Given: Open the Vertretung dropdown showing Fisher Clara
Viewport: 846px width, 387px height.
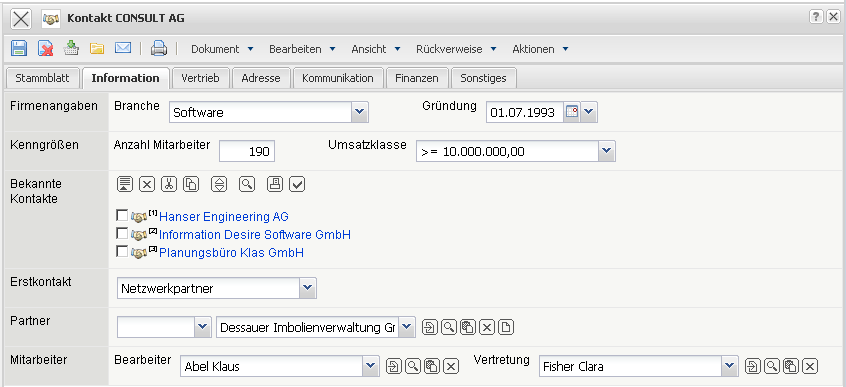Looking at the screenshot, I should tap(730, 366).
